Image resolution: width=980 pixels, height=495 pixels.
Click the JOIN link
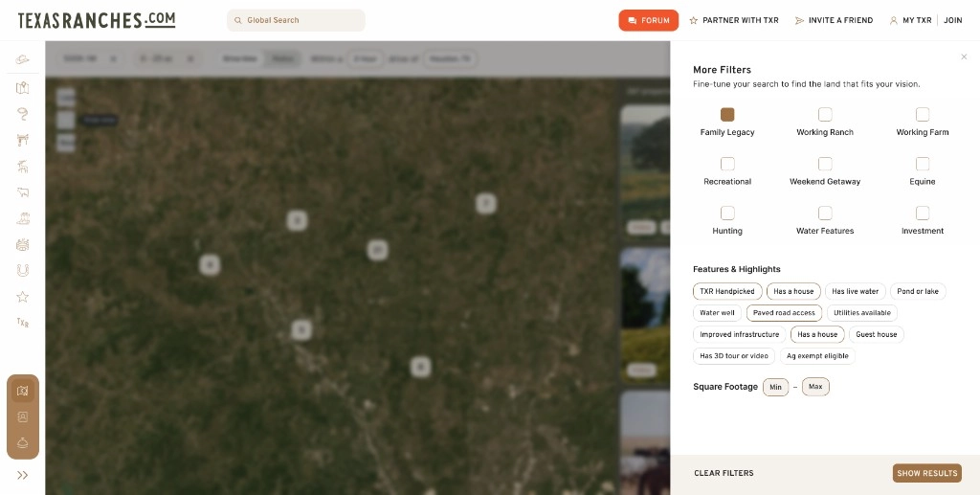click(x=952, y=21)
